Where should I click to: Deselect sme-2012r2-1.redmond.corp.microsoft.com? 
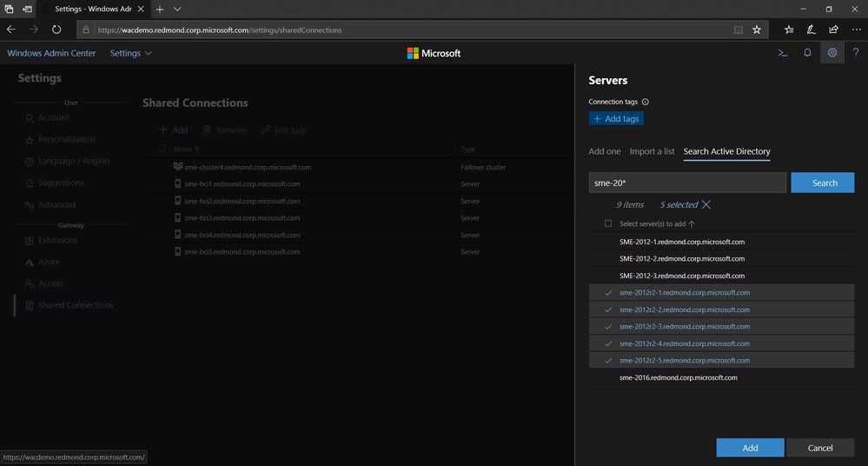(721, 293)
